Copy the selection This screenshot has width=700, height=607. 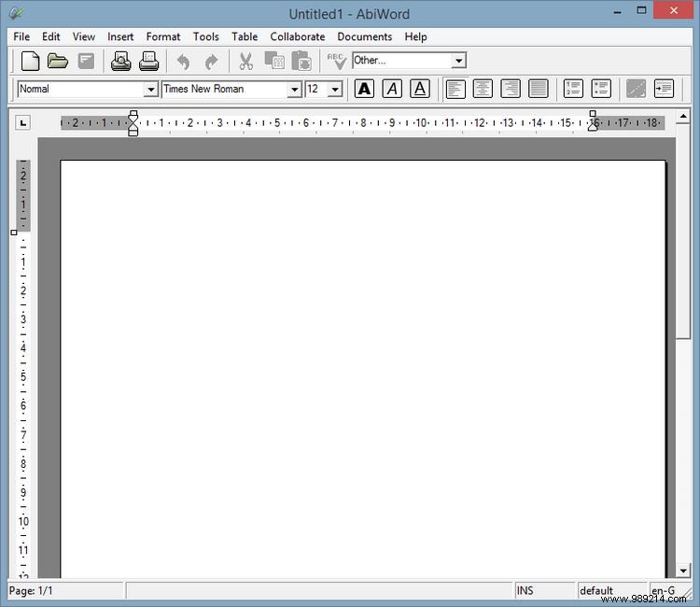tap(274, 61)
